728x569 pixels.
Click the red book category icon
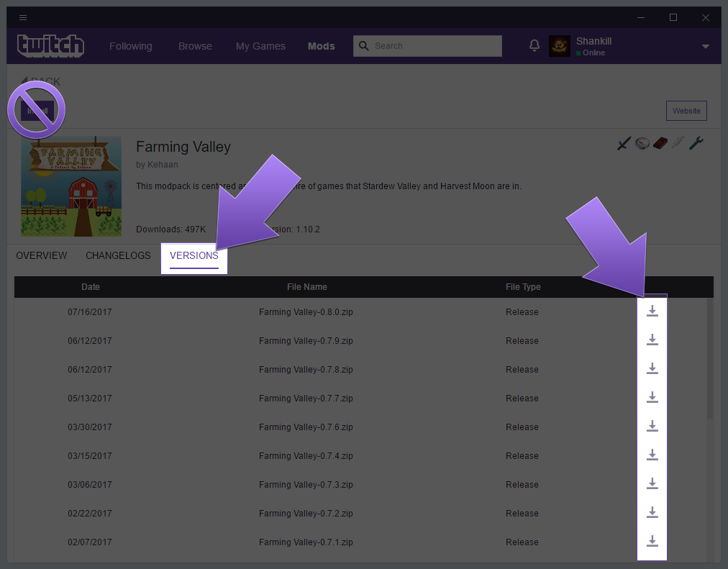[x=660, y=143]
